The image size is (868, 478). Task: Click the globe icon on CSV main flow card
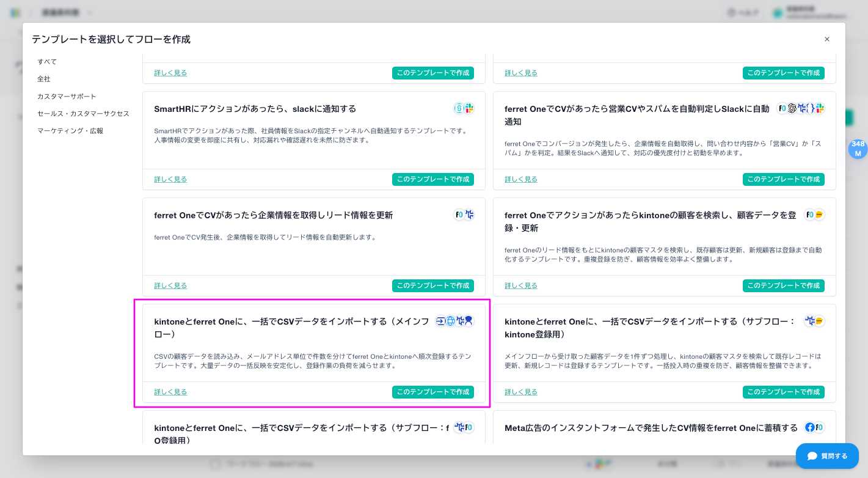[x=450, y=321]
